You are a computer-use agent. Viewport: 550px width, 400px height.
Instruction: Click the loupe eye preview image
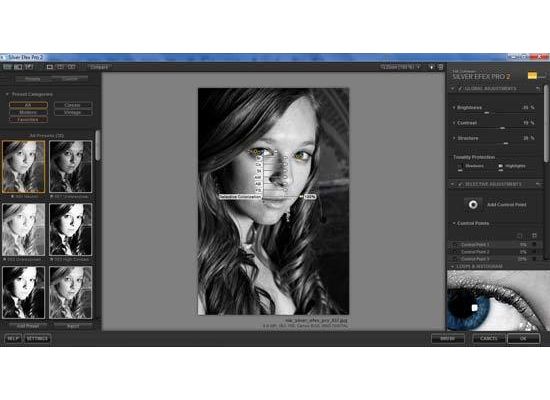[498, 300]
